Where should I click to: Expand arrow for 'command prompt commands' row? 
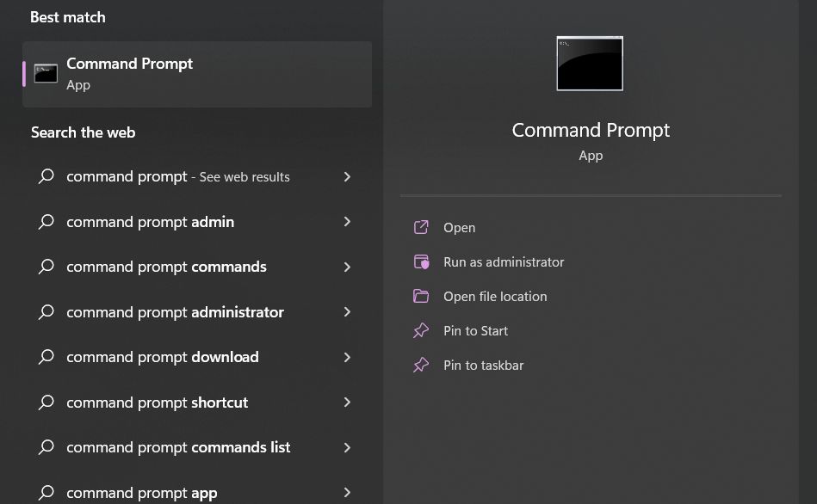pos(347,267)
